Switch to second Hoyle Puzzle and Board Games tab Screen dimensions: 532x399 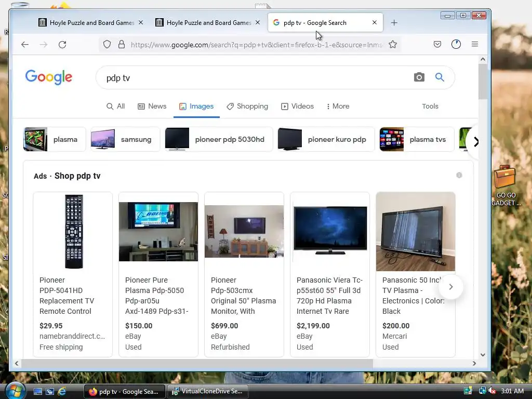207,23
